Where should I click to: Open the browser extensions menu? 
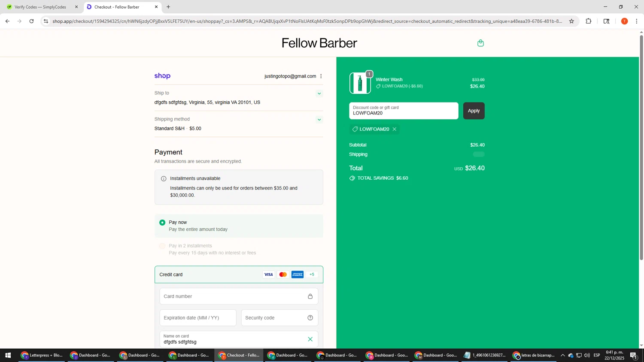coord(589,21)
